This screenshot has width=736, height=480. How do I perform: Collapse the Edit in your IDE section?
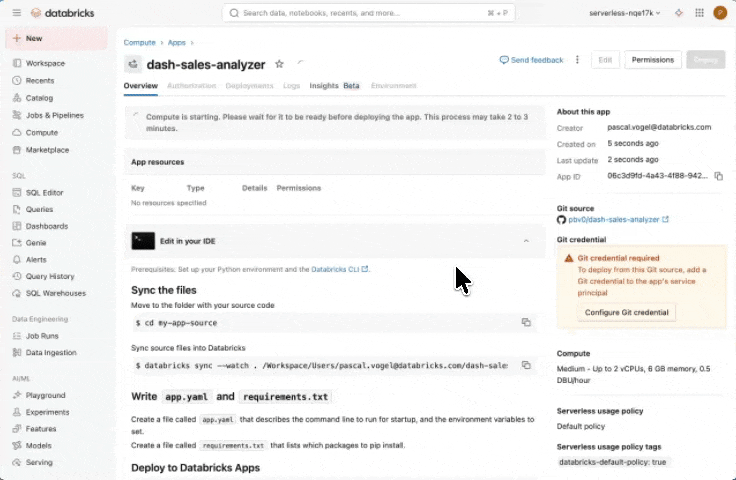point(526,241)
